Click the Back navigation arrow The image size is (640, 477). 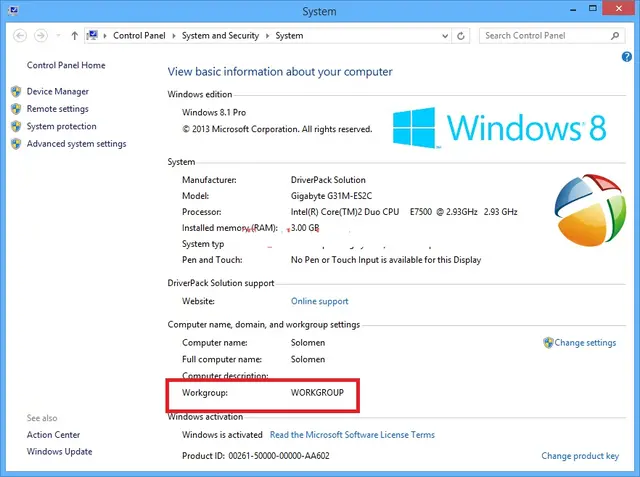coord(20,35)
